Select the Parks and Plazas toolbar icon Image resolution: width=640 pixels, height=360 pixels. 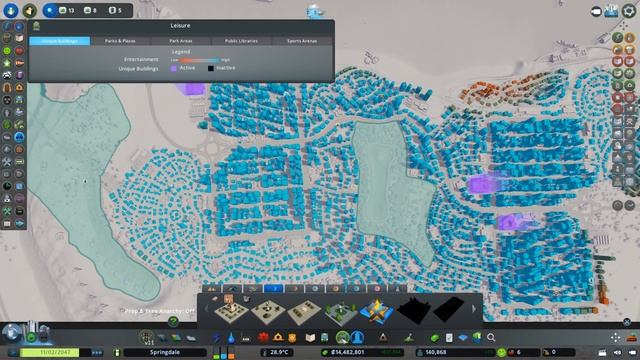[x=342, y=338]
